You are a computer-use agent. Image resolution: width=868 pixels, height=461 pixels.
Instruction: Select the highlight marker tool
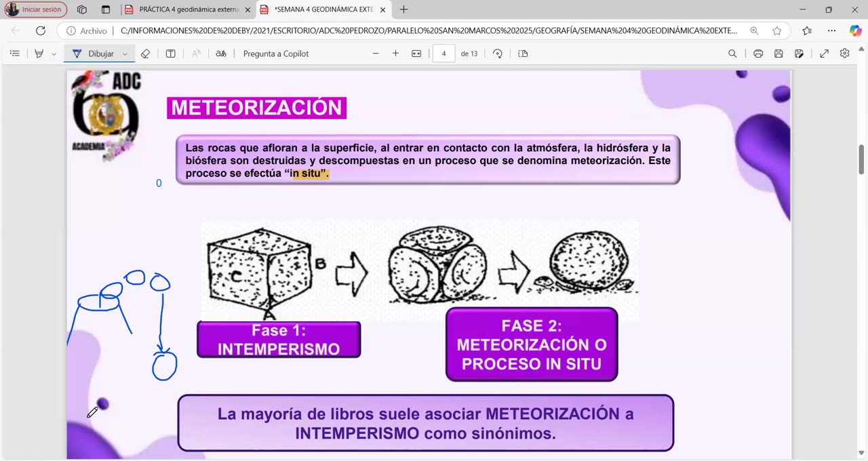coord(39,54)
